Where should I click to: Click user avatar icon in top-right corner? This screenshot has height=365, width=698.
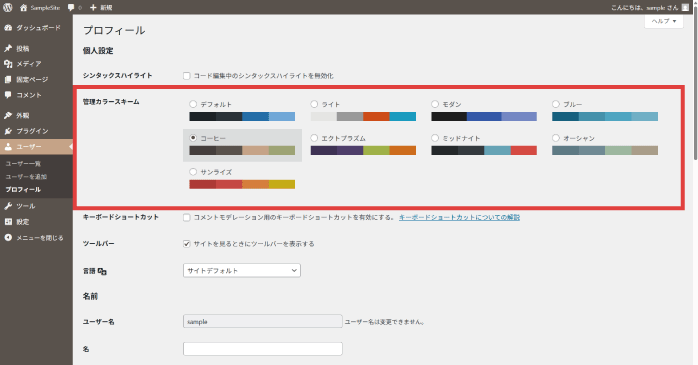pyautogui.click(x=685, y=8)
